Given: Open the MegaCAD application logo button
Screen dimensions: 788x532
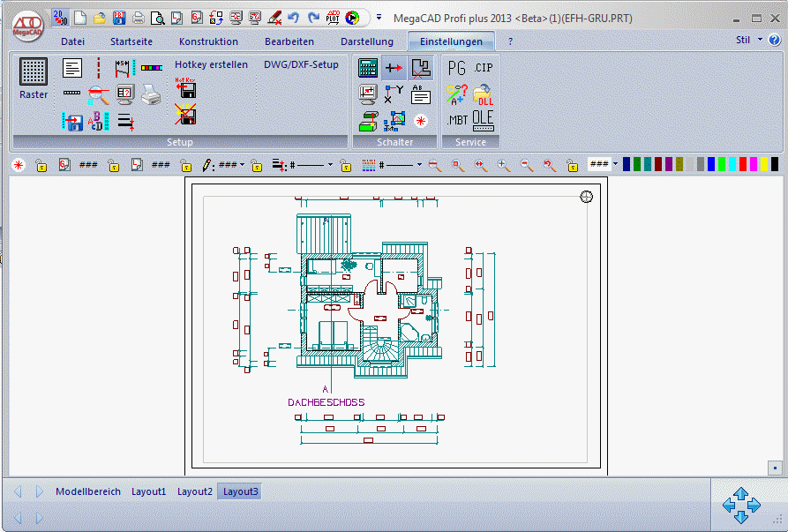Looking at the screenshot, I should click(27, 25).
